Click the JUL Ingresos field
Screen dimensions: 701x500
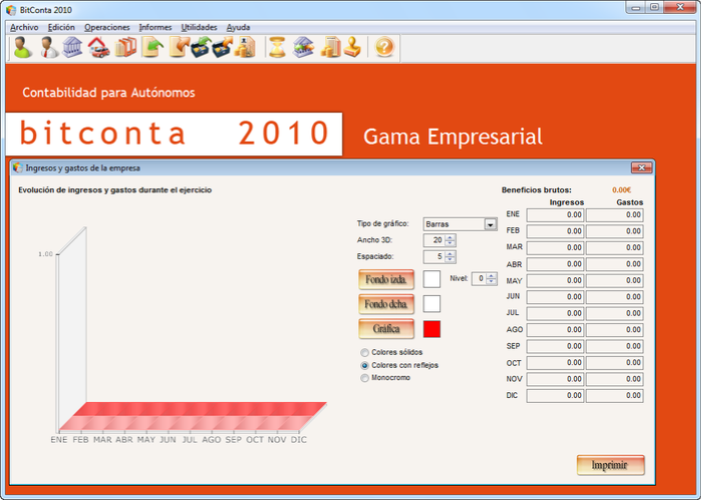pos(555,314)
